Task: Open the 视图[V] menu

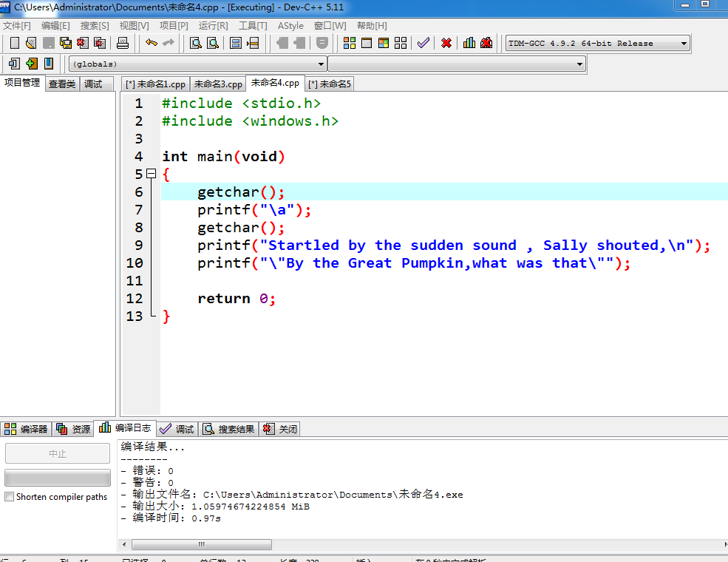Action: [134, 26]
